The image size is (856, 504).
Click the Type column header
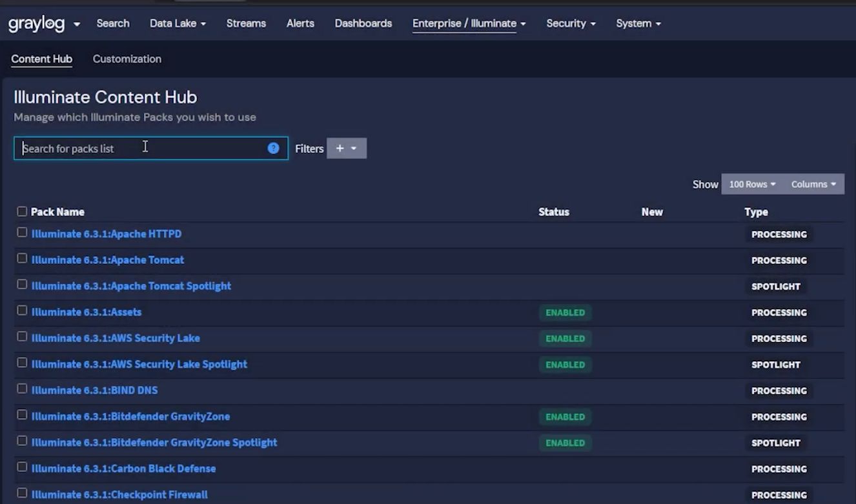[x=756, y=212]
